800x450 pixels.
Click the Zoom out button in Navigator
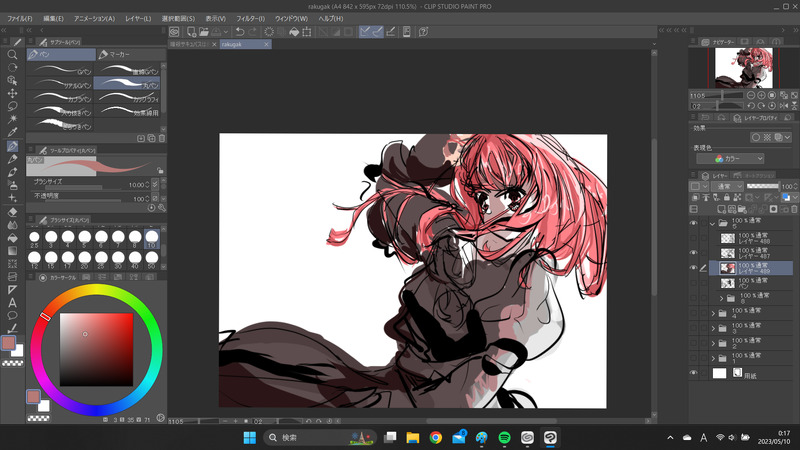[751, 95]
